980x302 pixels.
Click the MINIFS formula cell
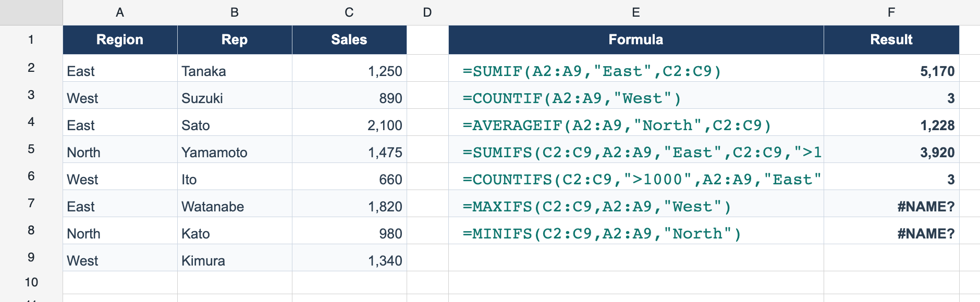pyautogui.click(x=636, y=231)
